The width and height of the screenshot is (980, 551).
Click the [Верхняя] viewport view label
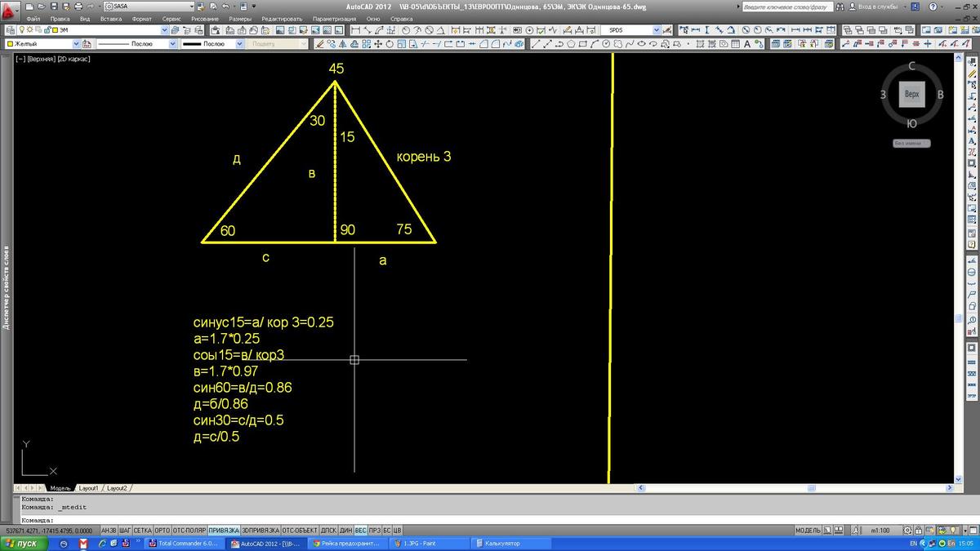[x=42, y=59]
